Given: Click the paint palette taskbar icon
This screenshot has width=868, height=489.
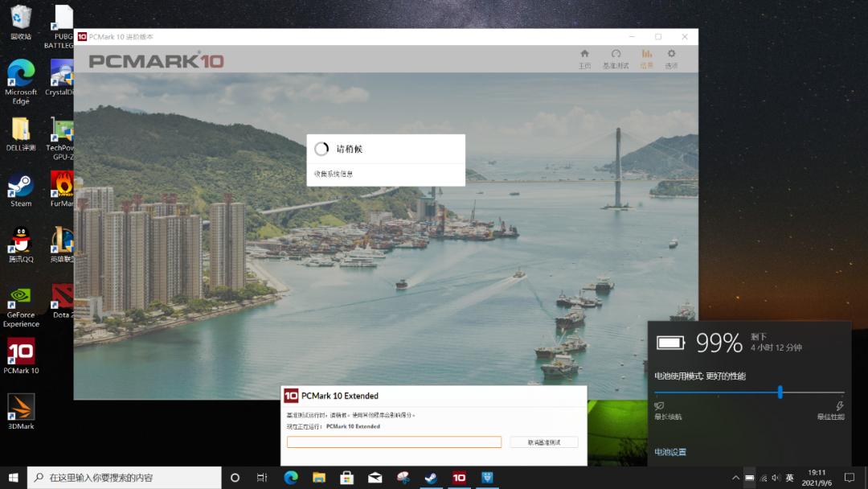Looking at the screenshot, I should 403,478.
